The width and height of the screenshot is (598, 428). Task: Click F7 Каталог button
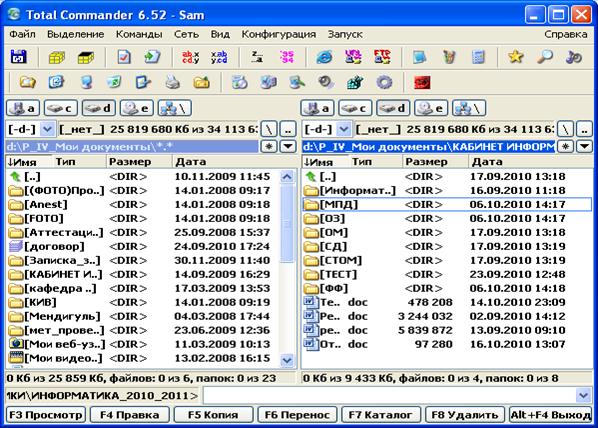click(381, 415)
